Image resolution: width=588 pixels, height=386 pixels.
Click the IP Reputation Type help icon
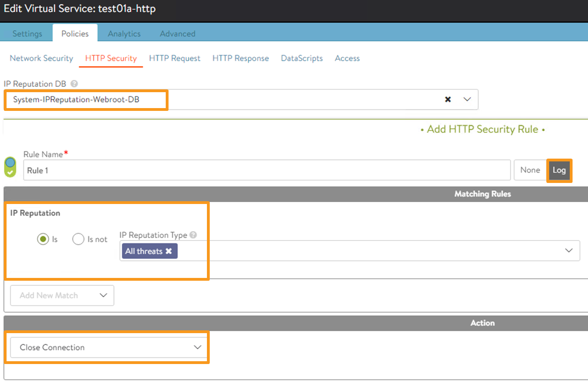point(193,235)
